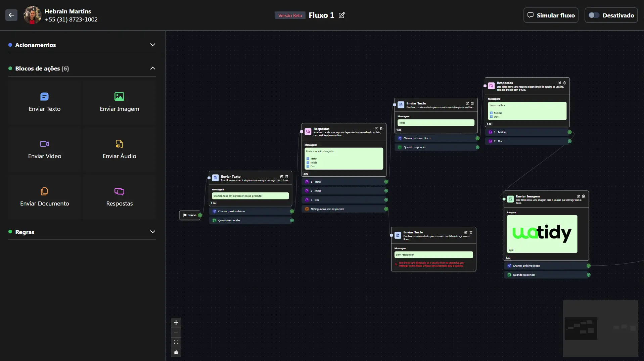
Task: Go back using the arrow button
Action: click(x=11, y=15)
